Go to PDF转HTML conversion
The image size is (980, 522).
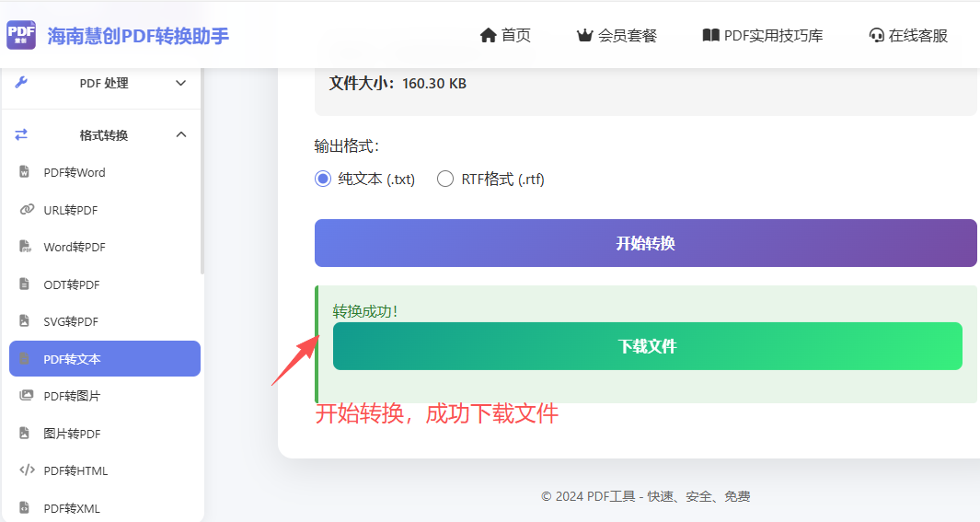(104, 470)
